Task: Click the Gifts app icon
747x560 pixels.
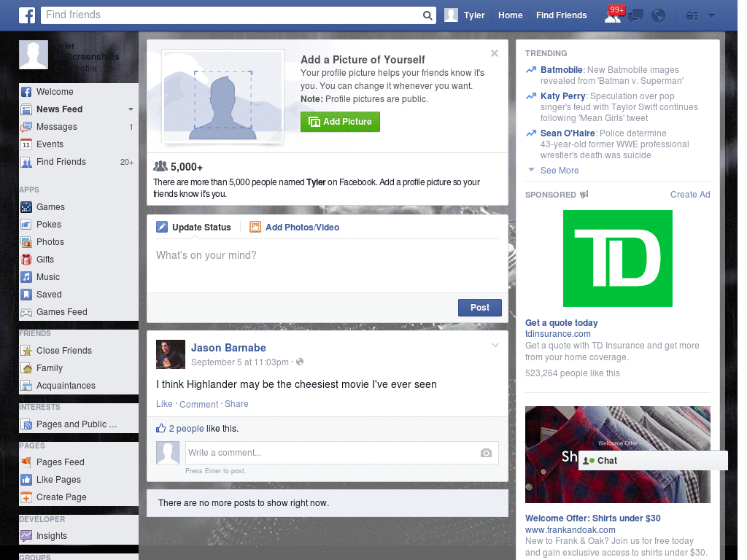Action: [26, 260]
